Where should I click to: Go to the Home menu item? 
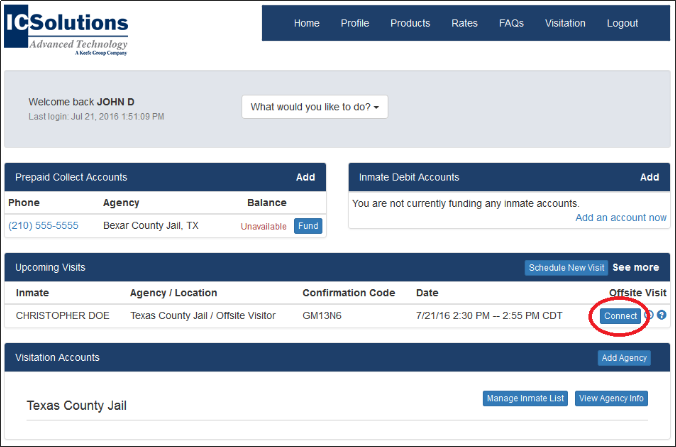[307, 23]
